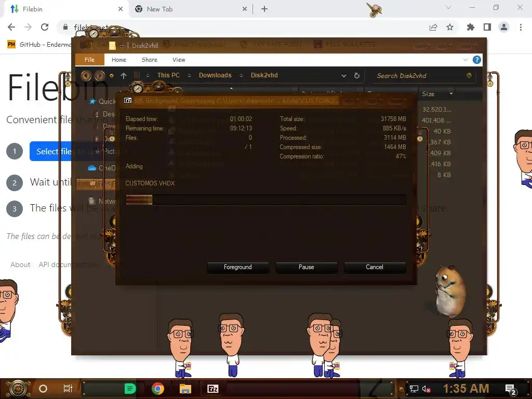Open Explorer help question mark
This screenshot has width=532, height=399.
477,60
